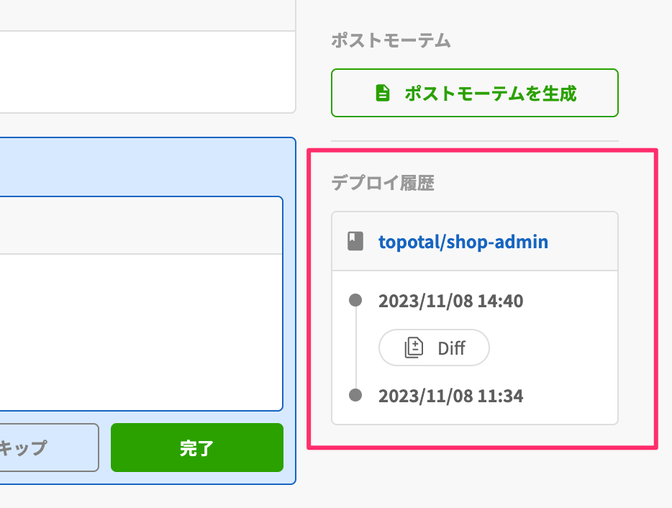This screenshot has height=508, width=672.
Task: Click the vertical line connecting deployment dots
Action: point(356,347)
